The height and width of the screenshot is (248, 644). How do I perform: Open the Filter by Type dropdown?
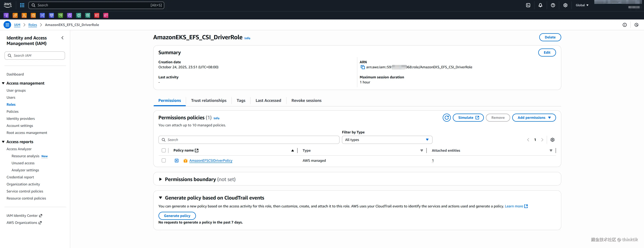coord(387,140)
